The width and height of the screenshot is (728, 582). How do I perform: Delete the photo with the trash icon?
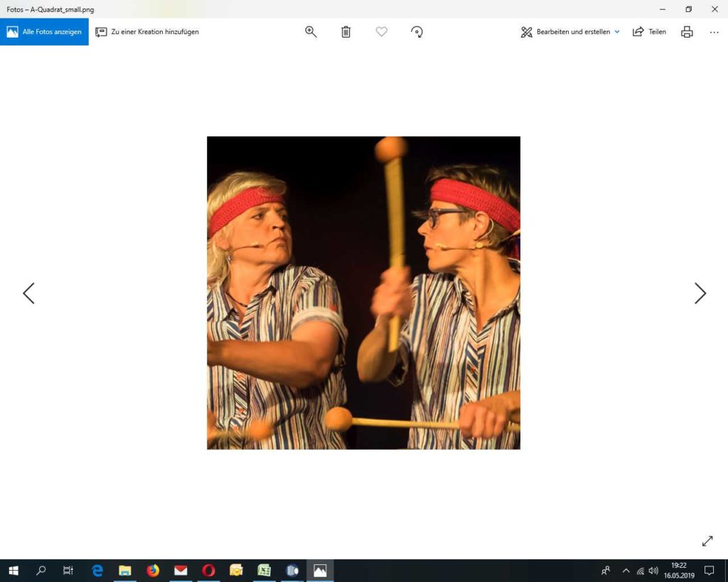point(346,31)
